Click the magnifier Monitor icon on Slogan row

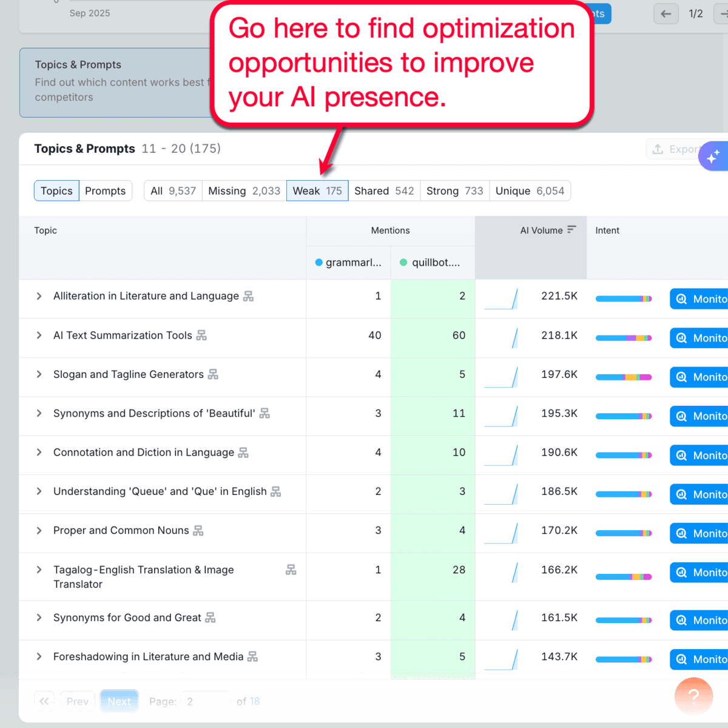681,377
